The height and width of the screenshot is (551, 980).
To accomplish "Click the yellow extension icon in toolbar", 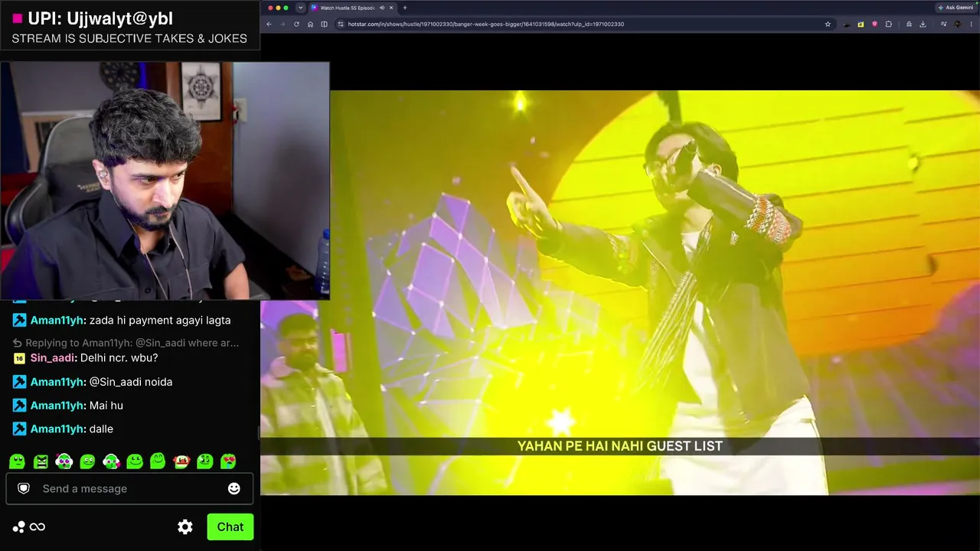I will point(861,24).
